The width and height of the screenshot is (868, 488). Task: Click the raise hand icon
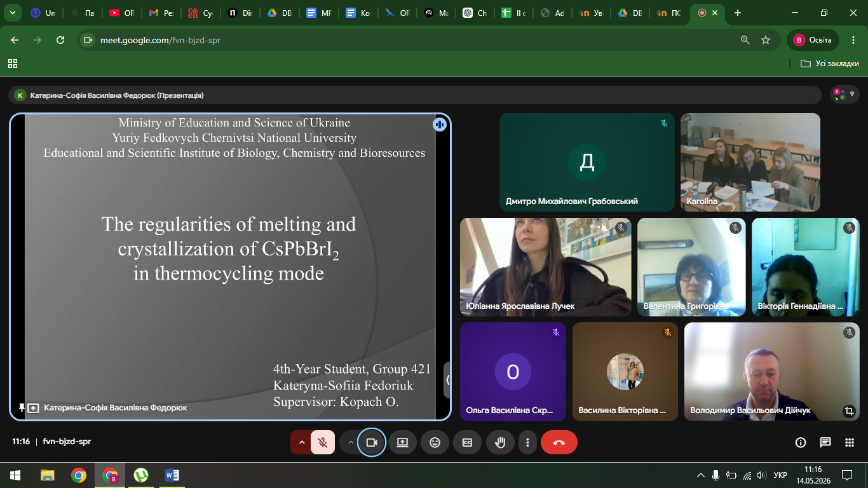500,442
